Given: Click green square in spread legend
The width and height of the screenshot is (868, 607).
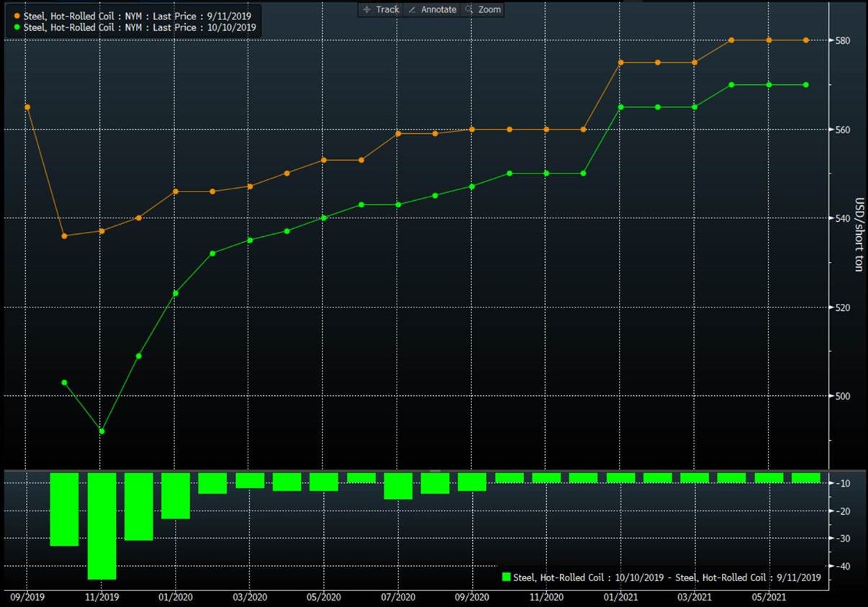Looking at the screenshot, I should (506, 577).
